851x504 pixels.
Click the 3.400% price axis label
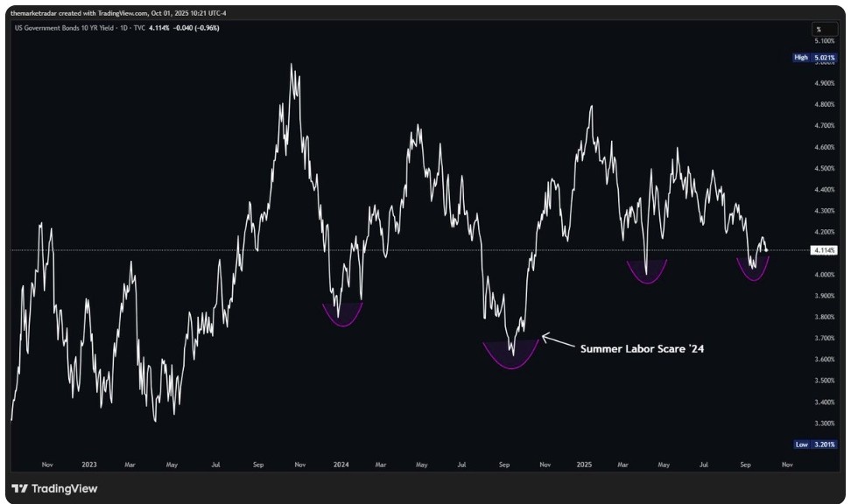[x=825, y=402]
